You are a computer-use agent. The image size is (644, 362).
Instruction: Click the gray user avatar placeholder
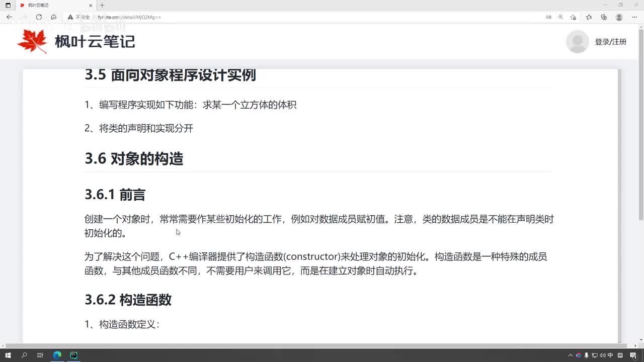(577, 41)
